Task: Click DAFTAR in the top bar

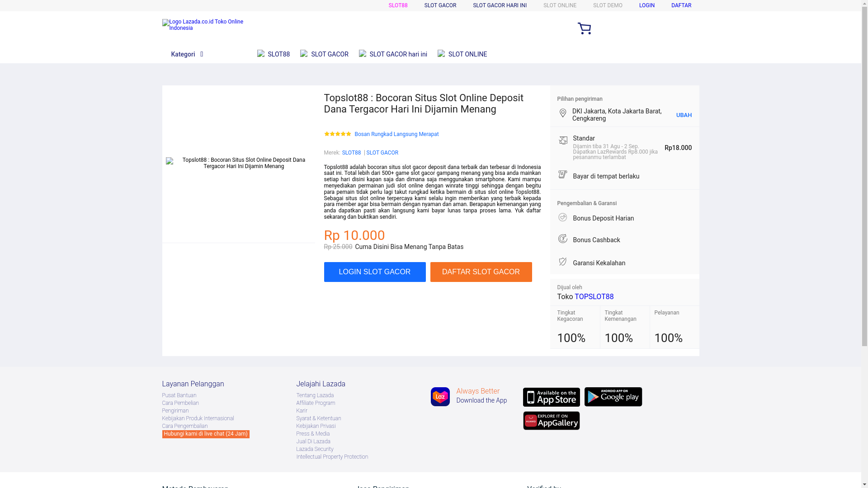Action: pyautogui.click(x=681, y=5)
